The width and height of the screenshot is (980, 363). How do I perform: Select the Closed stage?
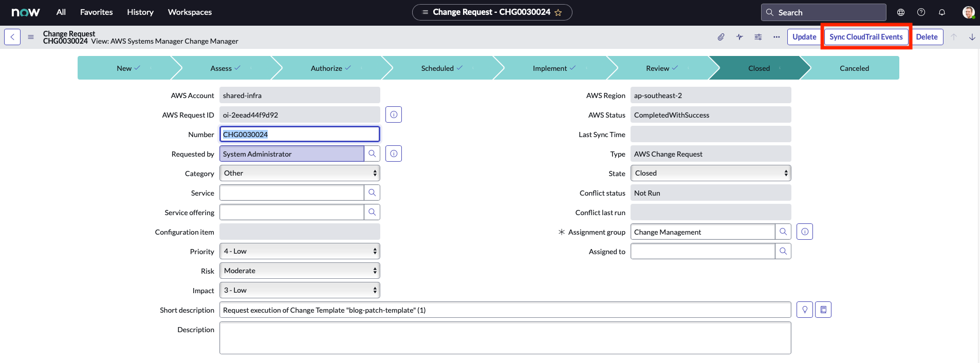759,68
